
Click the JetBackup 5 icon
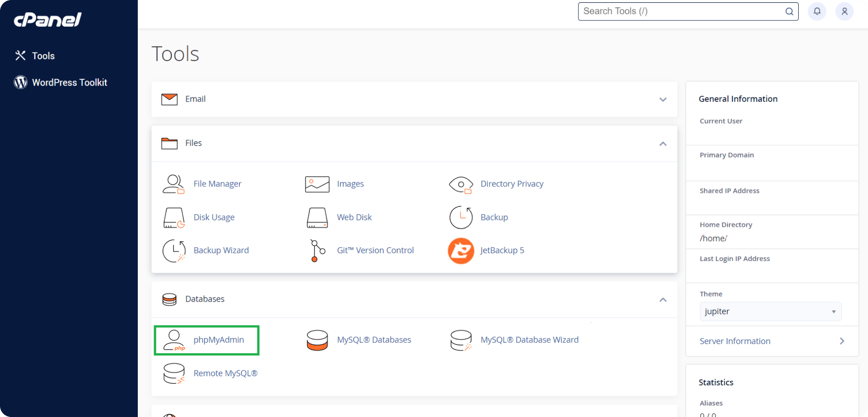click(461, 250)
